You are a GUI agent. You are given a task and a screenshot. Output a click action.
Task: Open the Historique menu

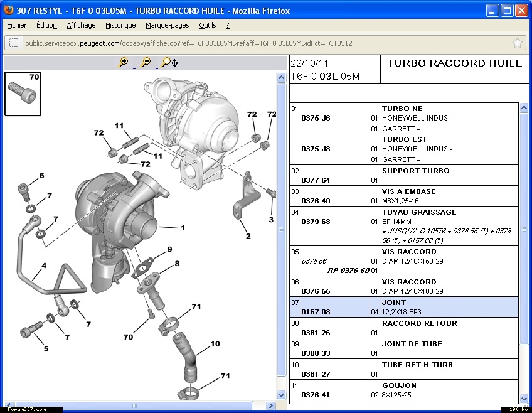tap(120, 26)
